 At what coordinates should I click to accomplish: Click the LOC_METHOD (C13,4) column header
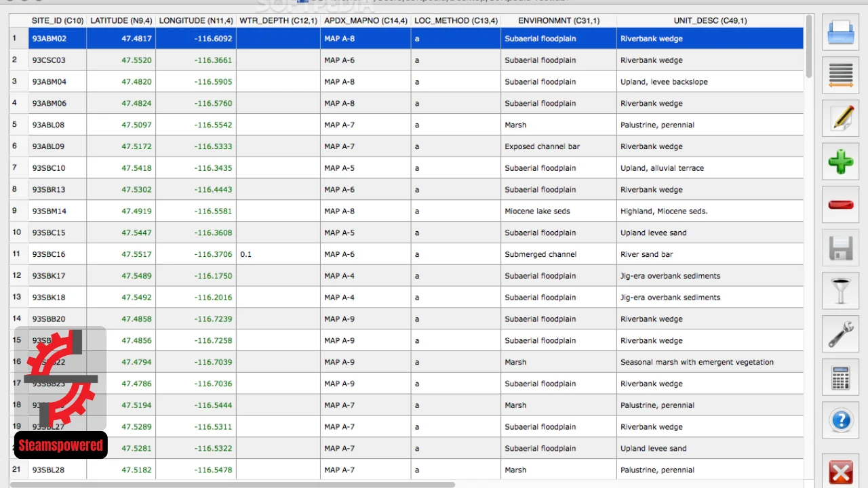456,21
